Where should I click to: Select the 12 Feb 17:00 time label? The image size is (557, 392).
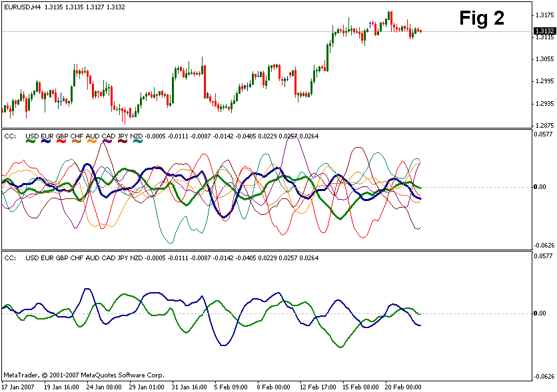318,387
